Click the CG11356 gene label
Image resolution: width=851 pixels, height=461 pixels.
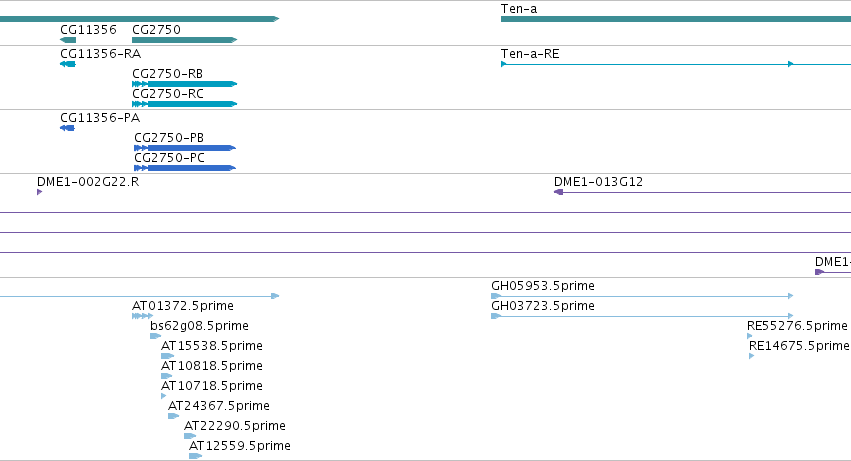88,29
